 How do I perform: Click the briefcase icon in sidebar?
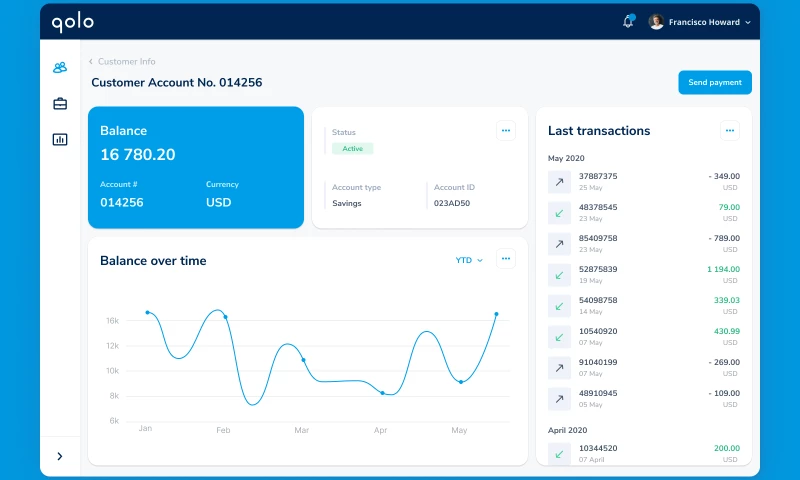pyautogui.click(x=60, y=104)
